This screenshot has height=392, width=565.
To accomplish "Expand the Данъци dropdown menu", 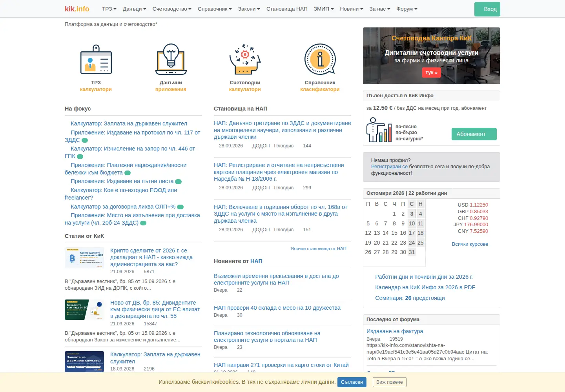I will tap(135, 9).
